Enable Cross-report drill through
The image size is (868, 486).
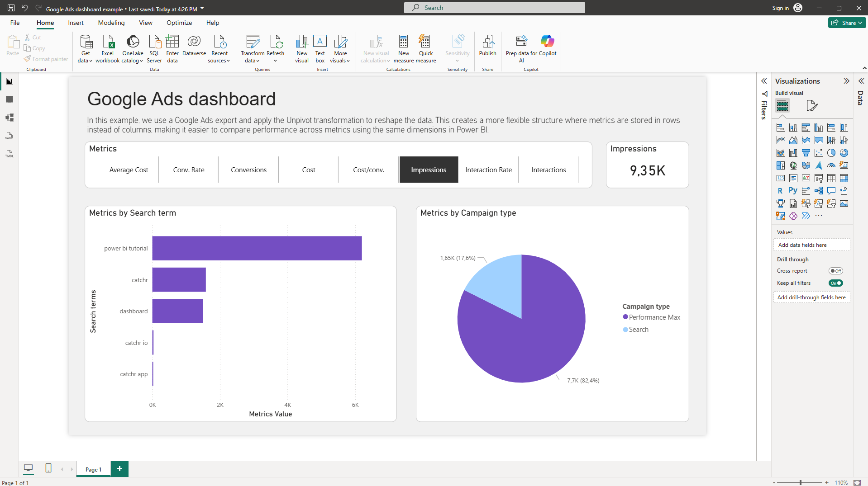pyautogui.click(x=835, y=270)
